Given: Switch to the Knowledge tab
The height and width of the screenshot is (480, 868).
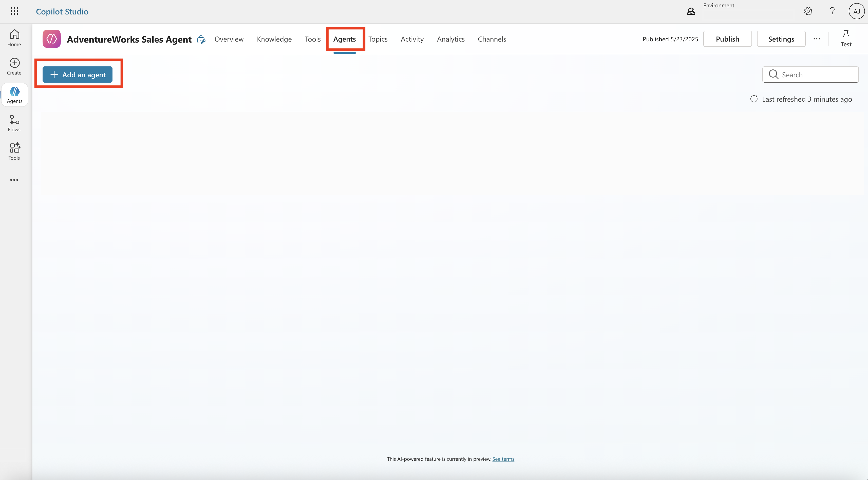Looking at the screenshot, I should click(x=274, y=39).
